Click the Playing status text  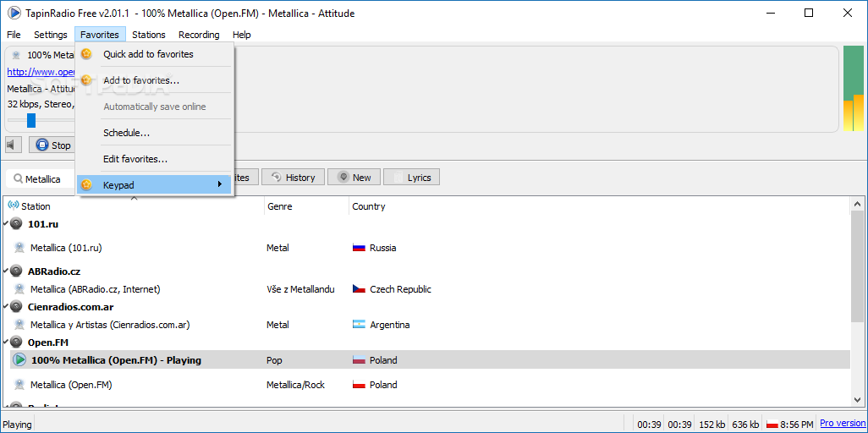(17, 425)
